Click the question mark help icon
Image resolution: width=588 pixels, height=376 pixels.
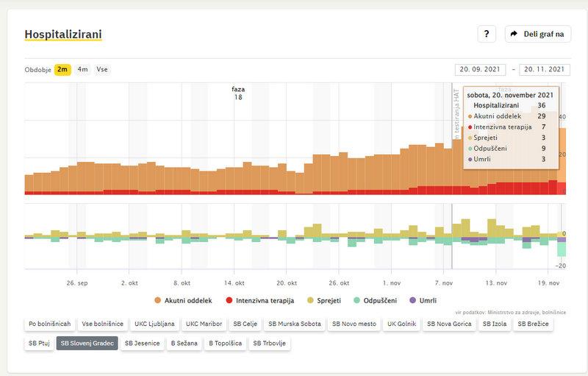coord(487,34)
